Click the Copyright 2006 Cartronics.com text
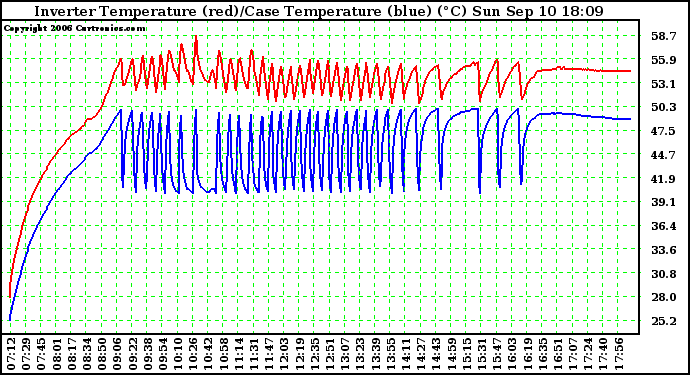The height and width of the screenshot is (375, 690). coord(75,29)
